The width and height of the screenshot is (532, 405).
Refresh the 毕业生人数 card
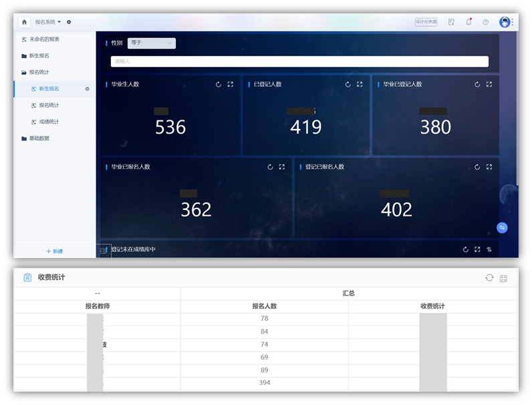click(x=219, y=84)
